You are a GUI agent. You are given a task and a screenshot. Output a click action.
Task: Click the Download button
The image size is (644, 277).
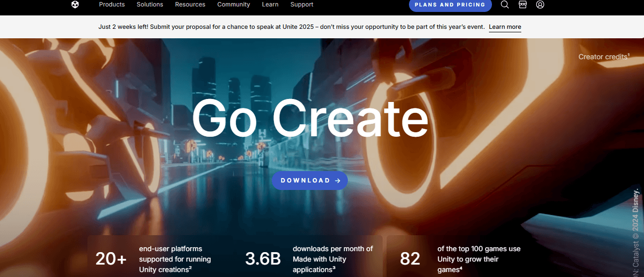click(x=310, y=181)
